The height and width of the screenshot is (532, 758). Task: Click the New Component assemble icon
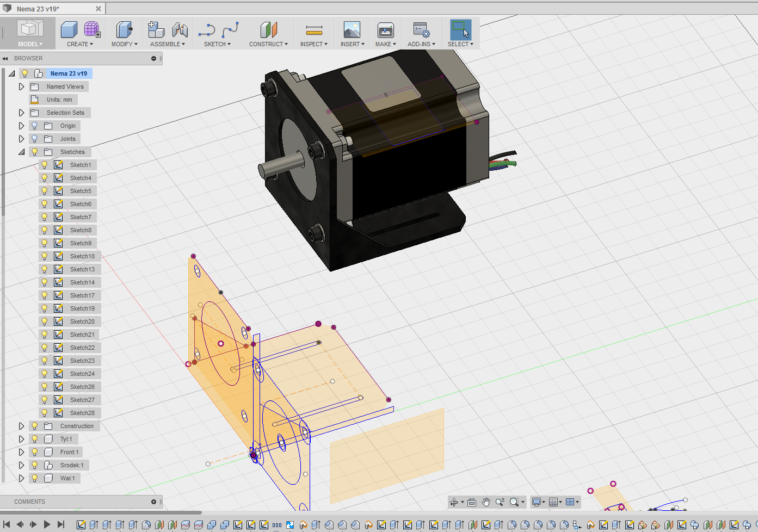(156, 30)
